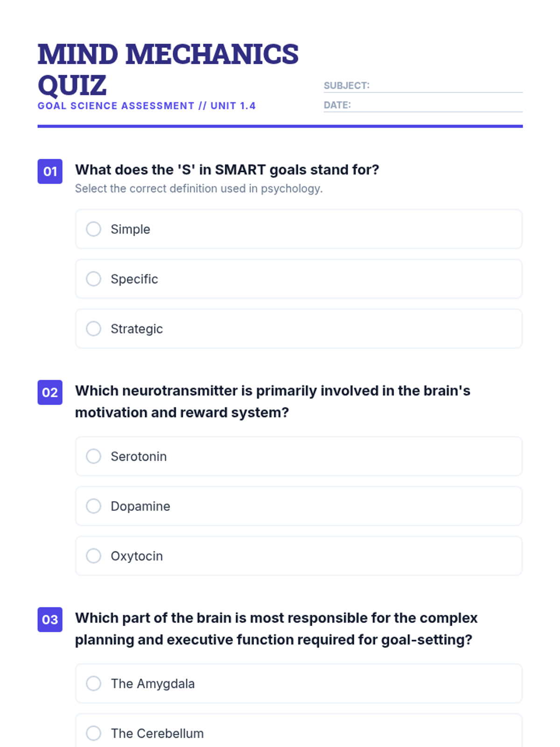Click the question 03 number badge
The width and height of the screenshot is (560, 747).
(50, 620)
